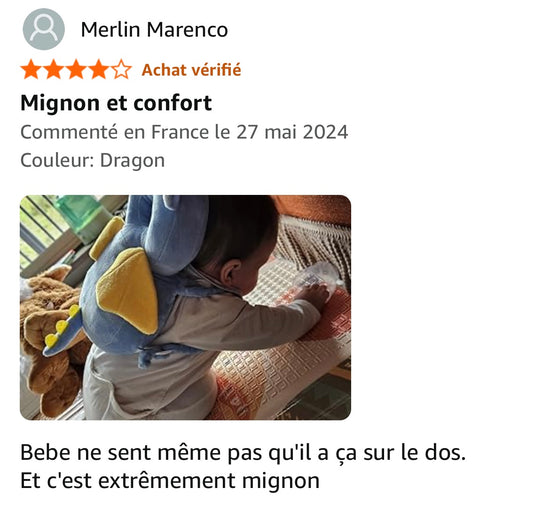Click the empty fifth rating star

(121, 69)
